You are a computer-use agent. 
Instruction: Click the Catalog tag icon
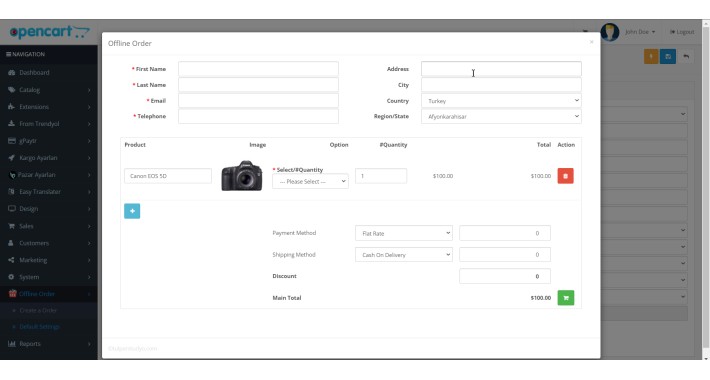click(x=11, y=90)
